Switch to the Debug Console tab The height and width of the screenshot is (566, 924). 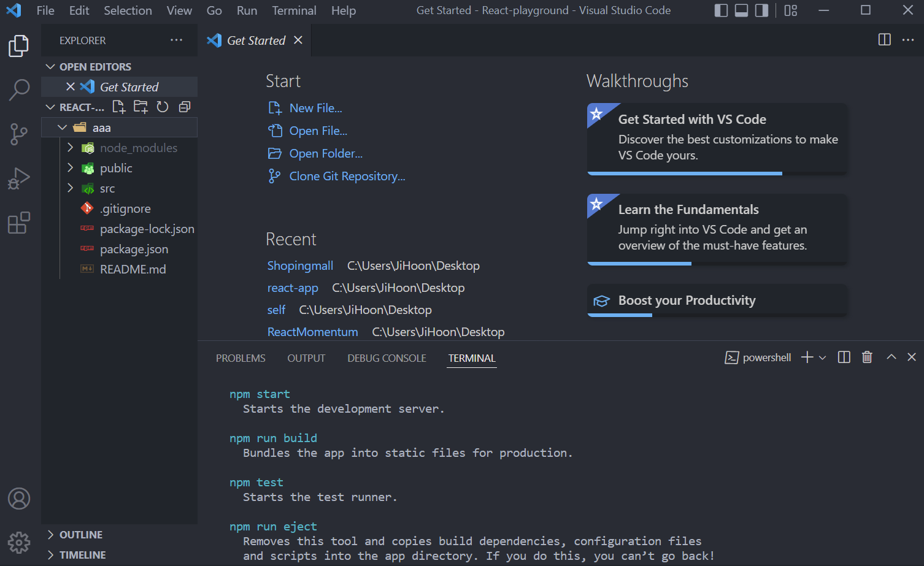point(387,358)
